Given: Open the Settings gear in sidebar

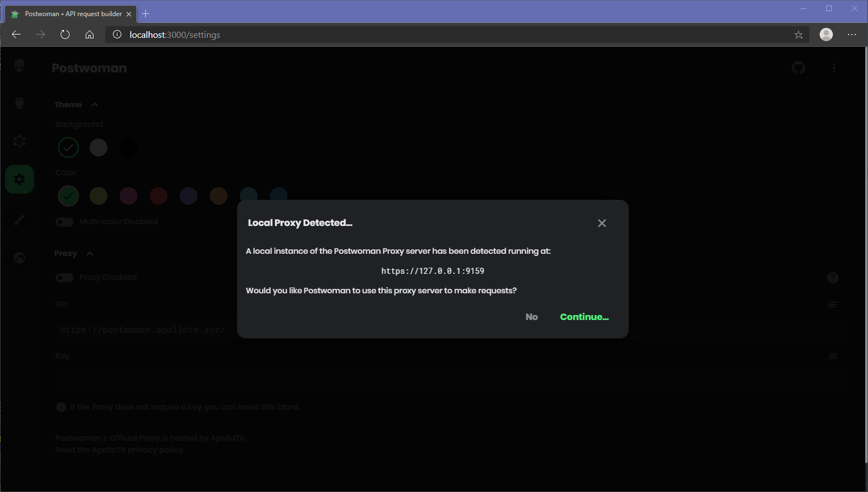Looking at the screenshot, I should 19,179.
